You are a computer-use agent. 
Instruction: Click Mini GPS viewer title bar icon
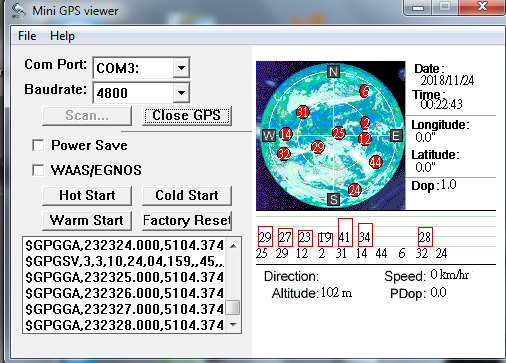point(18,11)
